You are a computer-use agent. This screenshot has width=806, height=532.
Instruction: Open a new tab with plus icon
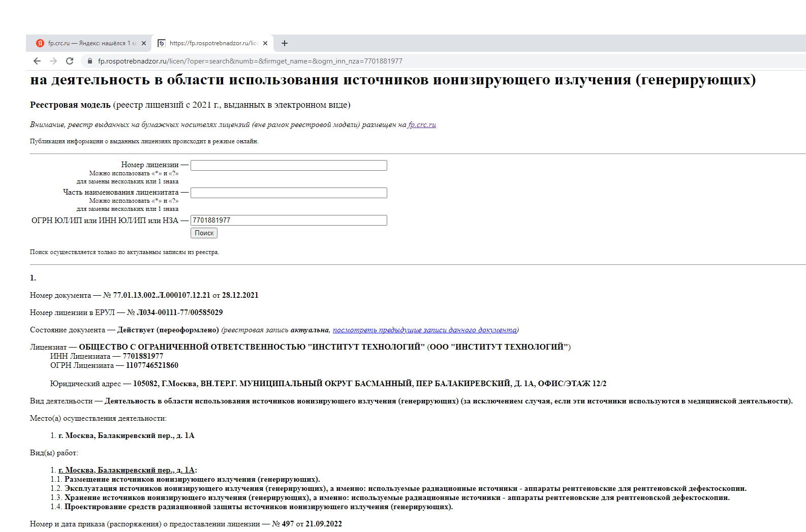point(285,43)
